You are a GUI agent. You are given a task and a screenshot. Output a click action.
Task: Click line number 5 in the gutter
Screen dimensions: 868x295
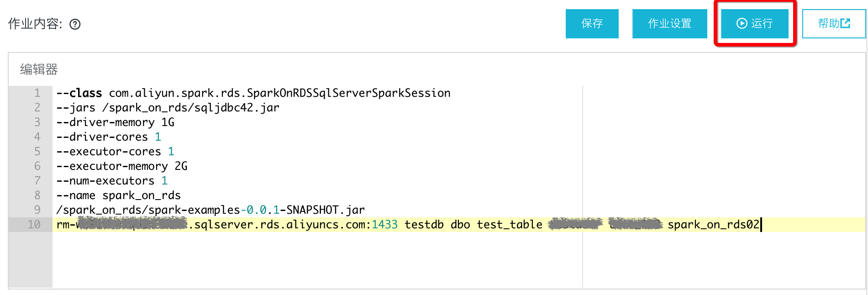click(37, 152)
